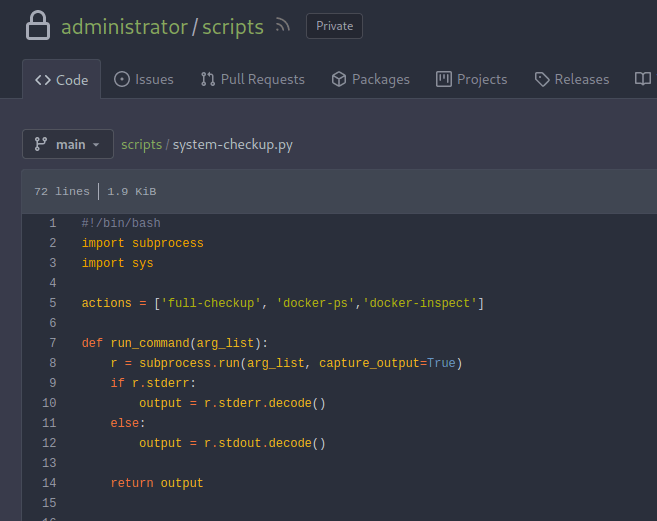This screenshot has height=521, width=657.
Task: Click the 'subprocess.run' call line
Action: [x=286, y=363]
